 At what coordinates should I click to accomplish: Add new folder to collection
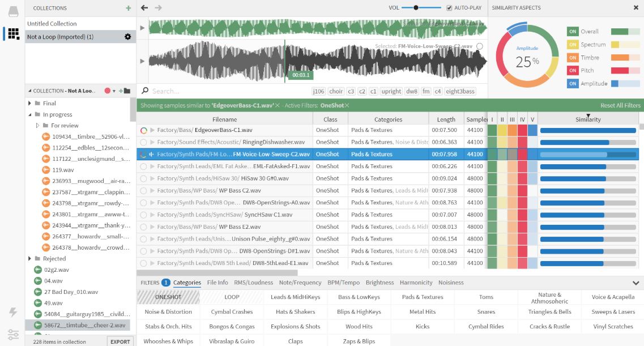pos(125,91)
